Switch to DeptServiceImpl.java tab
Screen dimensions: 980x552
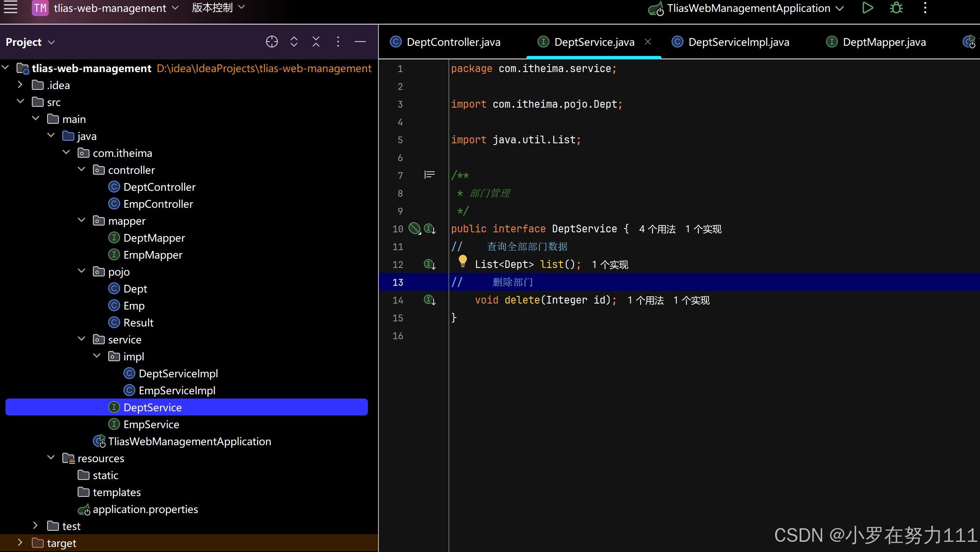738,42
